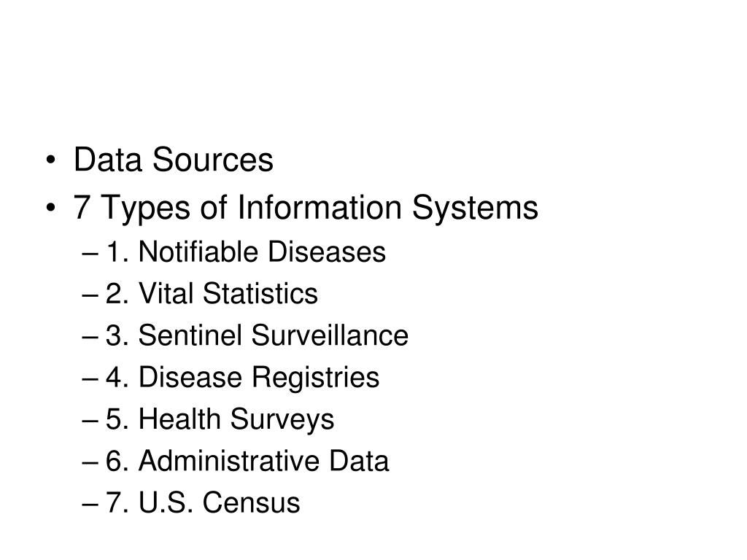This screenshot has width=747, height=560.
Task: Click the word "Information" in second bullet
Action: pyautogui.click(x=320, y=208)
